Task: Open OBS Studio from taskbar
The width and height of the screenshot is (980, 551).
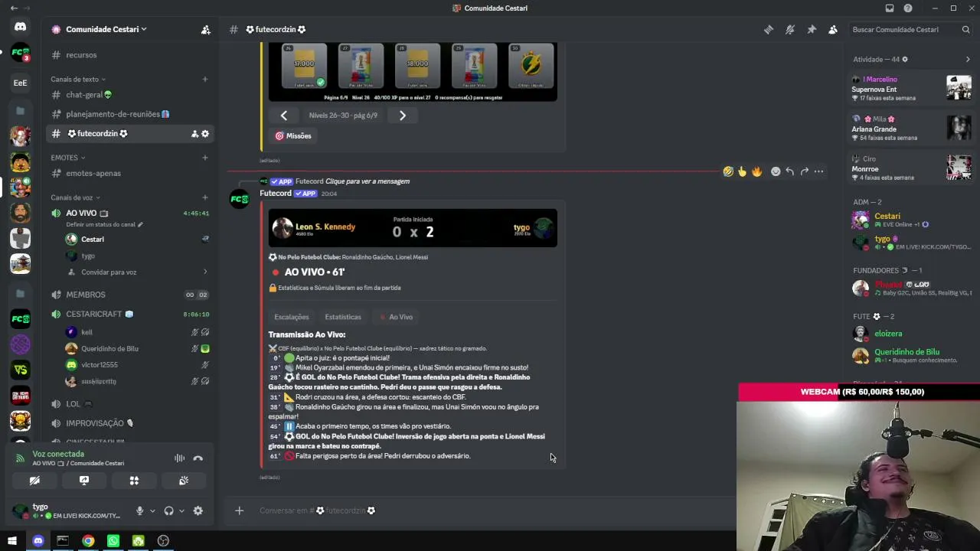Action: (163, 541)
